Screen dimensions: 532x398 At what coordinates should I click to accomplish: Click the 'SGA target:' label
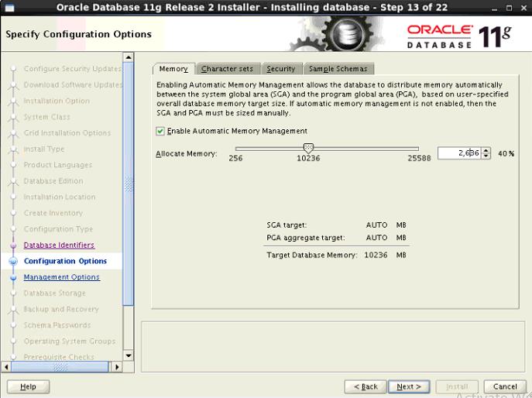287,225
